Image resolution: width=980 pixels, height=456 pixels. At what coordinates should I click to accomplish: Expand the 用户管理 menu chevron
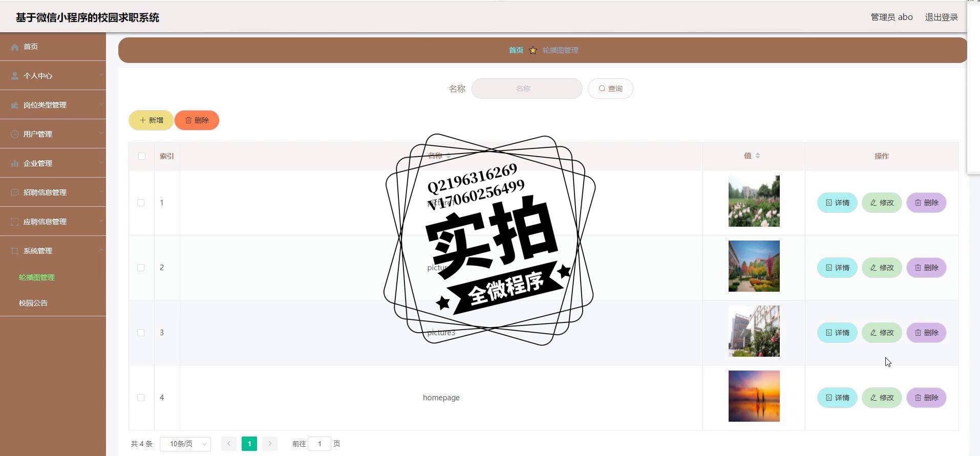pos(101,134)
